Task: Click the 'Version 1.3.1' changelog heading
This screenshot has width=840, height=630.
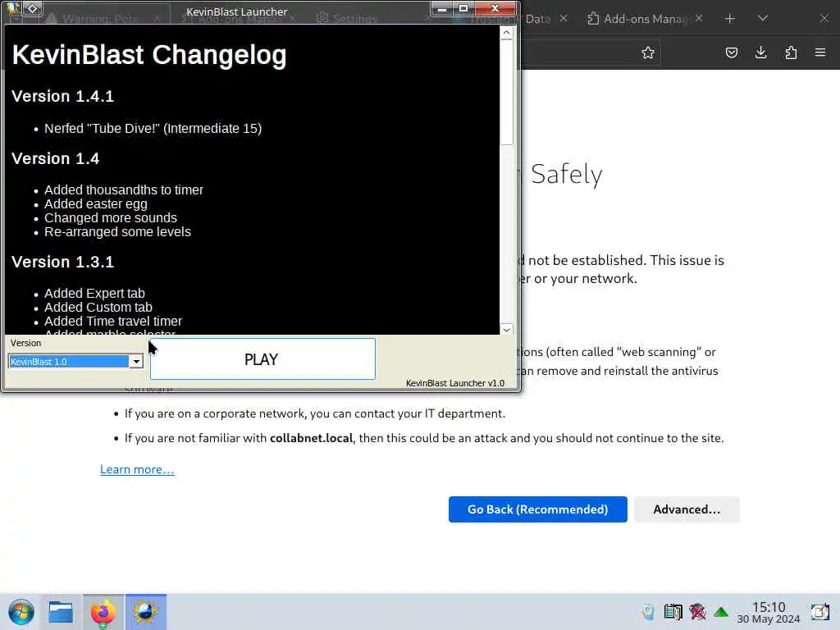Action: (x=62, y=262)
